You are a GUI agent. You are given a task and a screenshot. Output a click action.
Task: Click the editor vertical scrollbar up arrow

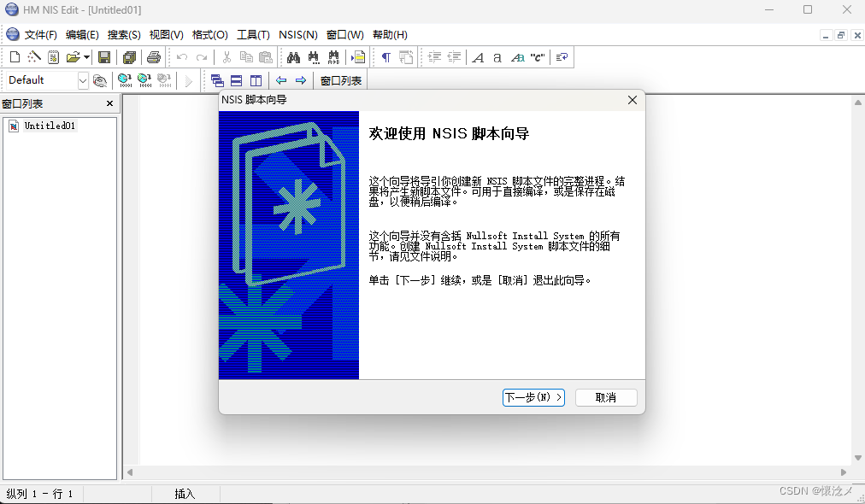[858, 103]
